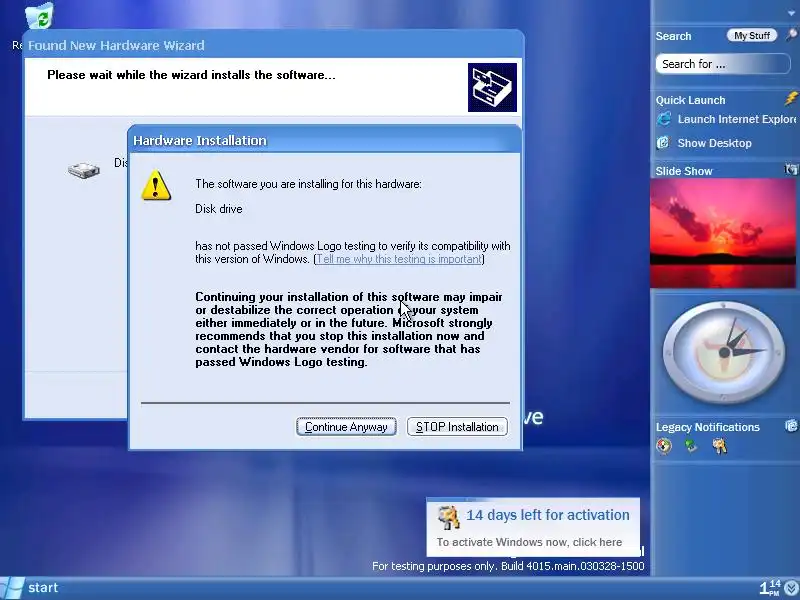The height and width of the screenshot is (600, 800).
Task: Open 'Tell me why this testing is important' link
Action: pos(399,259)
